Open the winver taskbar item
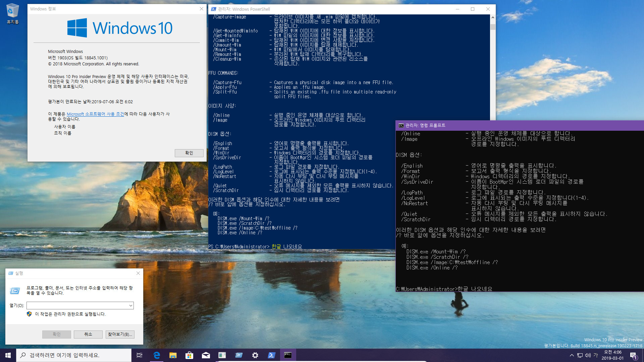This screenshot has height=362, width=644. coord(222,355)
